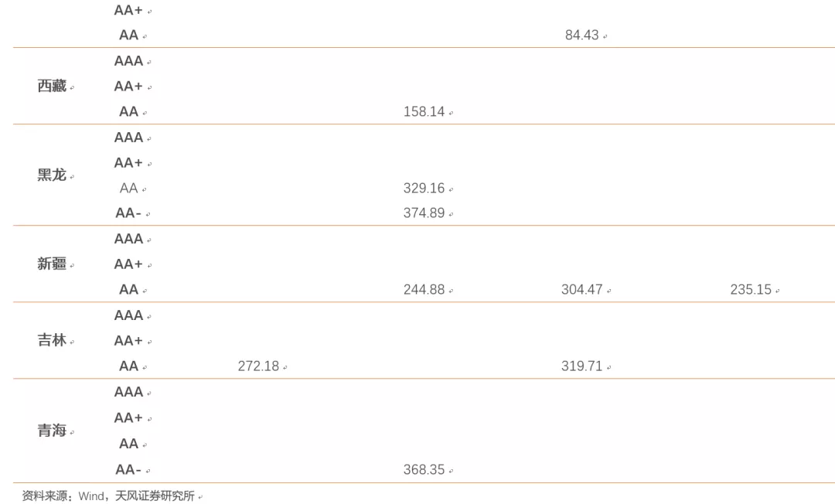Select the 吉林 province cell

pyautogui.click(x=52, y=340)
